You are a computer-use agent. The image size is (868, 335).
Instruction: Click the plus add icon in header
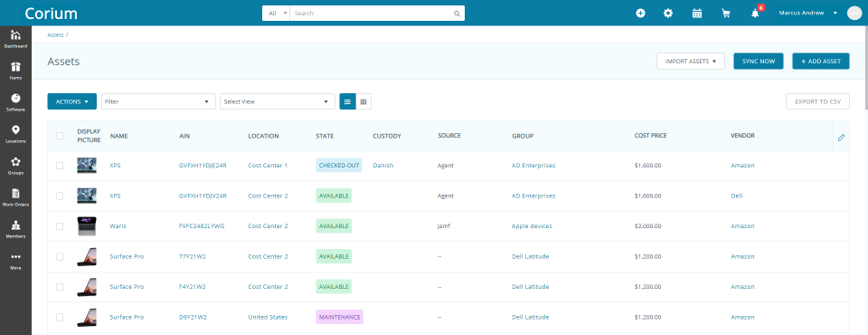(640, 14)
